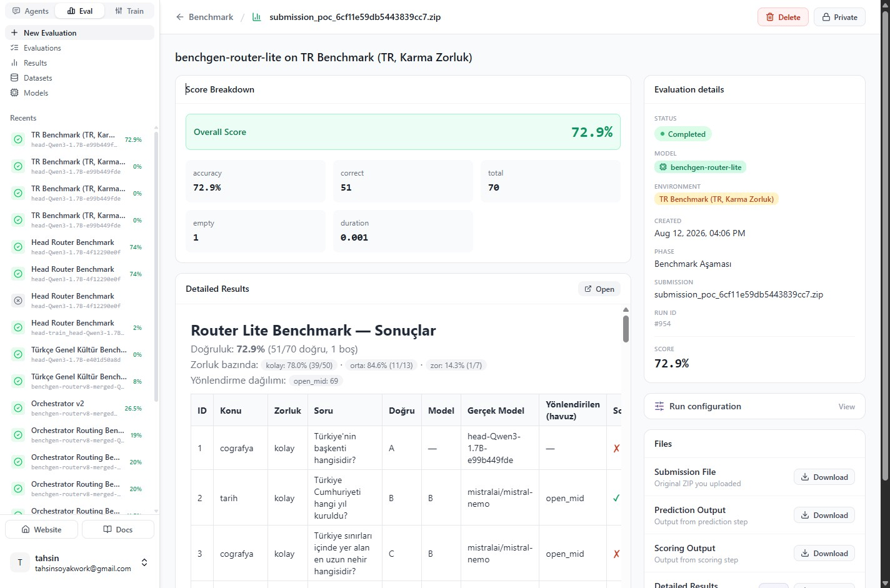Click the TR Benchmark environment badge
Viewport: 890px width, 588px height.
coord(716,199)
